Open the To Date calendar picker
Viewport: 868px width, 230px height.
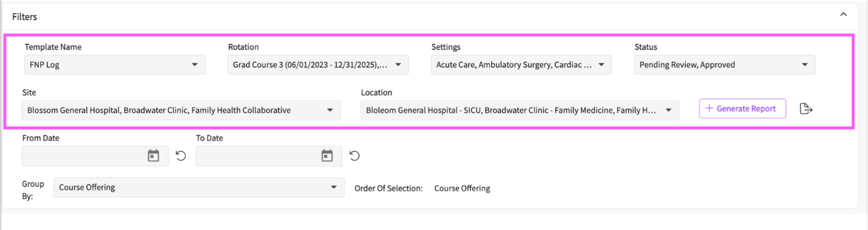click(327, 156)
